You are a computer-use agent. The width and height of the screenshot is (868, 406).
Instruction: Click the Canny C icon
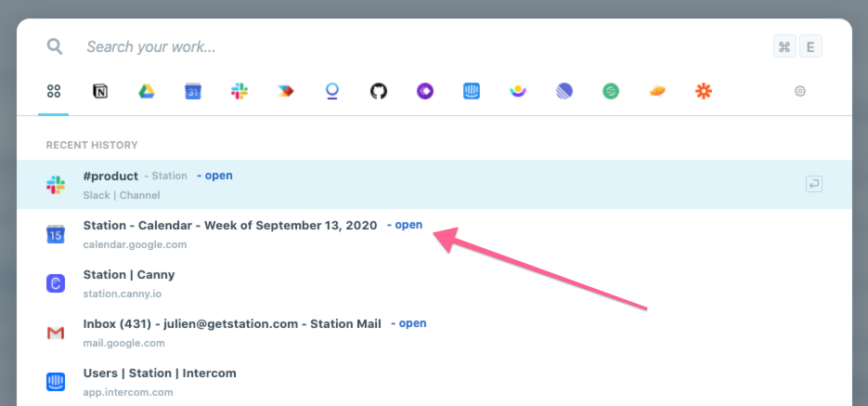[56, 283]
